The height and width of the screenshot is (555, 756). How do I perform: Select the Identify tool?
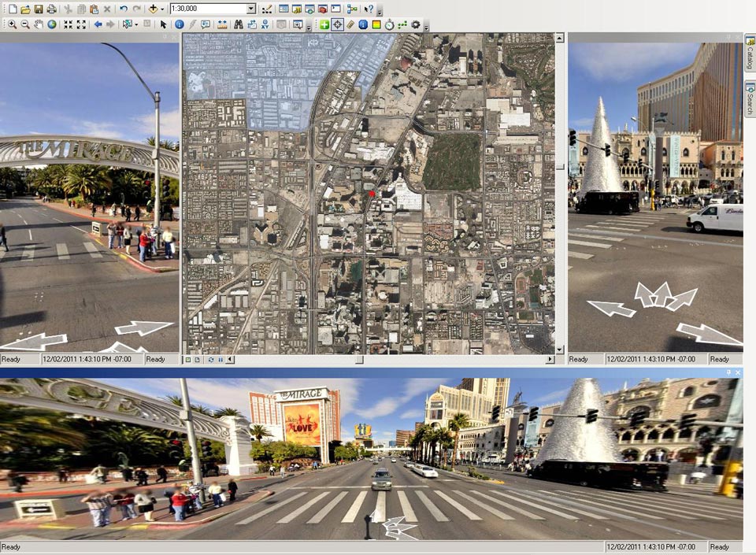pyautogui.click(x=180, y=24)
